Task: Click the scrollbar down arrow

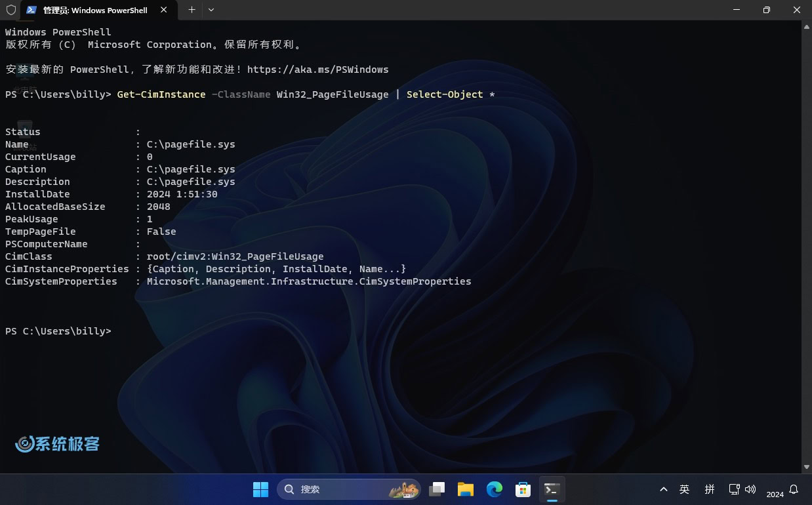Action: click(806, 467)
